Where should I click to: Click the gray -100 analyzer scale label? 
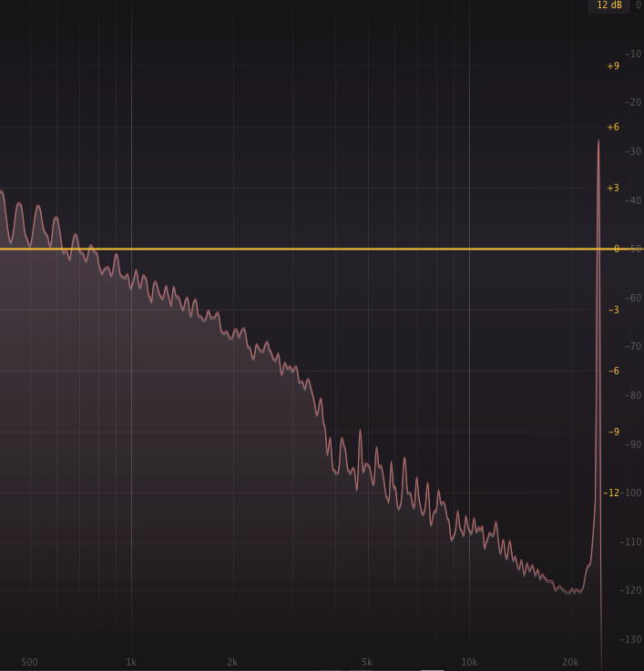point(630,493)
